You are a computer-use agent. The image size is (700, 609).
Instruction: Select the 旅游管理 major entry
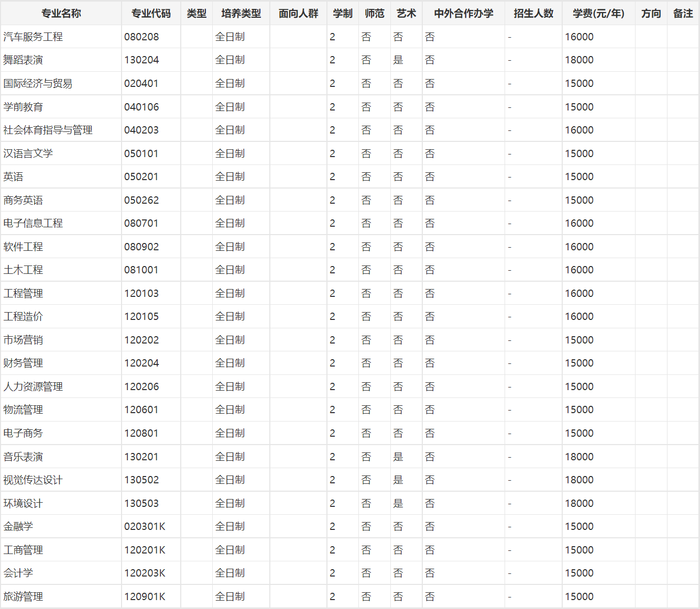[23, 597]
